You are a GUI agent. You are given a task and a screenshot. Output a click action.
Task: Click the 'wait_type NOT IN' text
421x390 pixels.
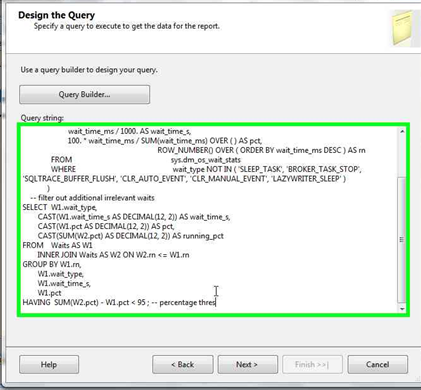coord(203,169)
